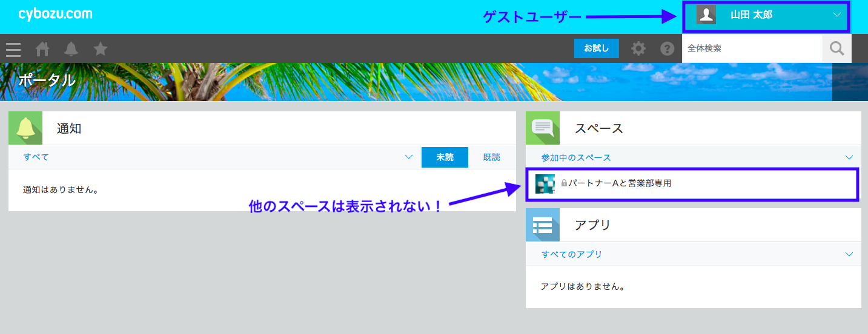
Task: Open the settings gear icon
Action: click(x=638, y=48)
